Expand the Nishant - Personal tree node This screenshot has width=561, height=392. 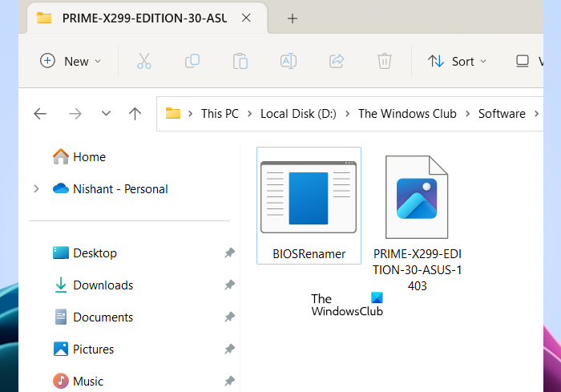tap(35, 189)
